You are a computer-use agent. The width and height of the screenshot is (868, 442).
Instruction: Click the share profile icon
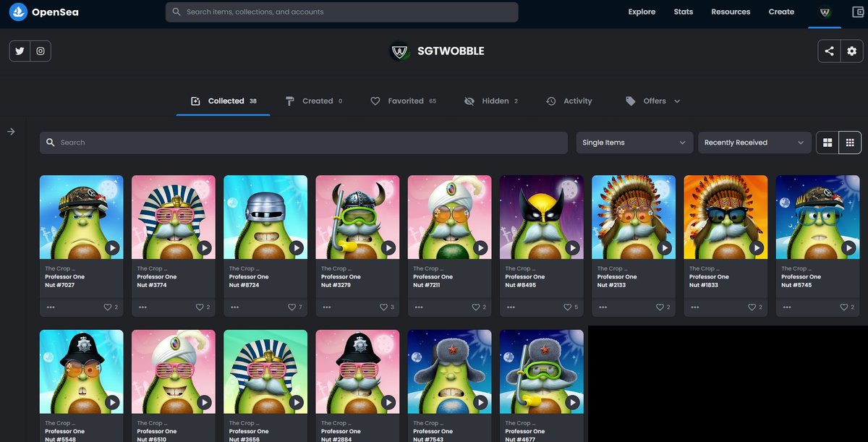click(x=829, y=51)
